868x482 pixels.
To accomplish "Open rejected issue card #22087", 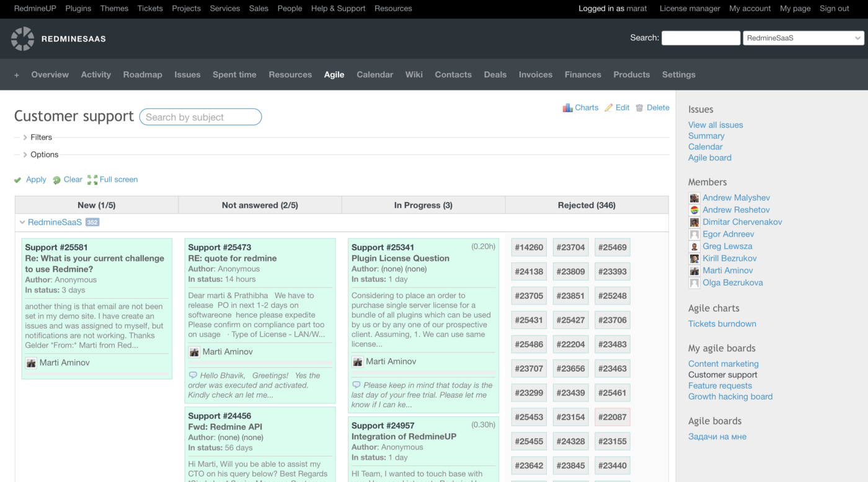I will tap(612, 417).
